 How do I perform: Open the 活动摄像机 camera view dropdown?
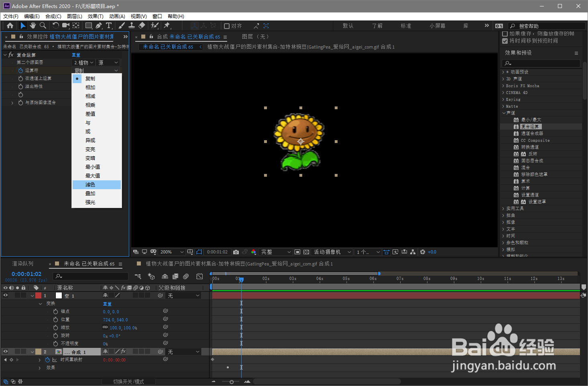(332, 252)
